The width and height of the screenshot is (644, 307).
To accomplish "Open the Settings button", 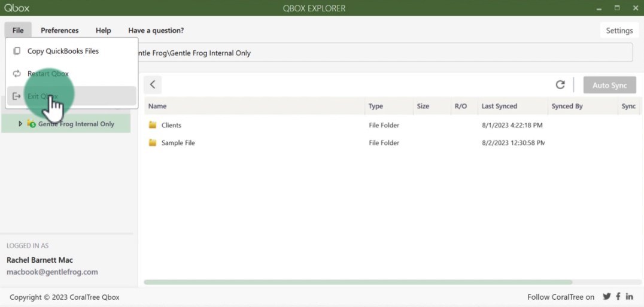I will [x=619, y=31].
